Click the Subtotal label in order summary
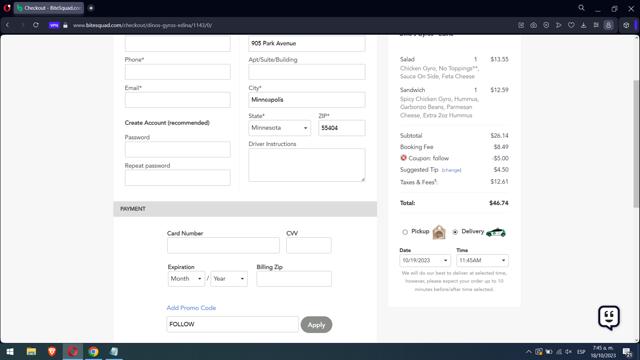 [411, 136]
